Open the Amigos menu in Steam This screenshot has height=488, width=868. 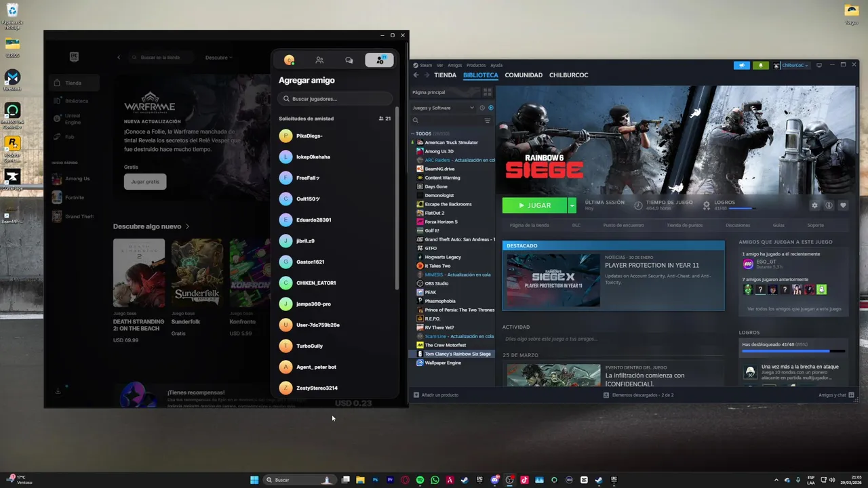click(454, 65)
